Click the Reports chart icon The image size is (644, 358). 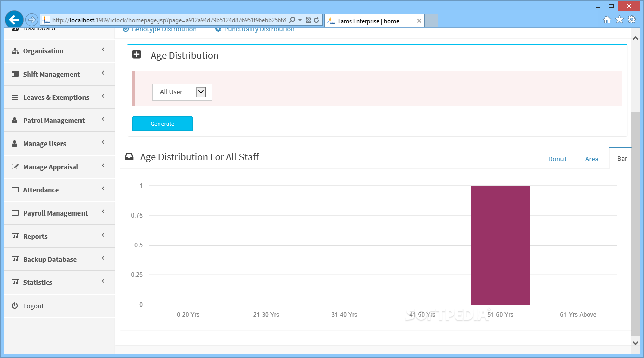tap(15, 236)
